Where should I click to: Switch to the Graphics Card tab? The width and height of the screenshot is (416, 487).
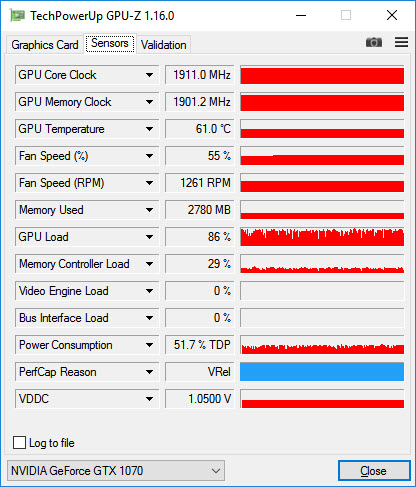[45, 45]
